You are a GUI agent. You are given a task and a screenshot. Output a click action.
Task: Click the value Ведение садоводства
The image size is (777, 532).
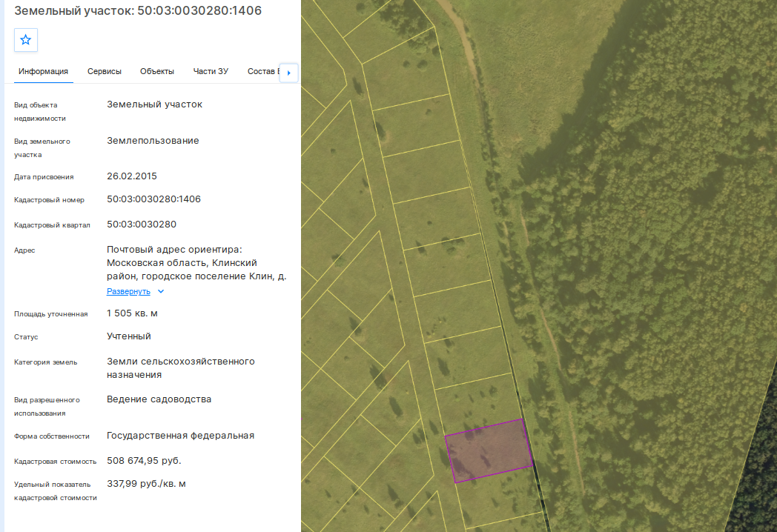(159, 399)
